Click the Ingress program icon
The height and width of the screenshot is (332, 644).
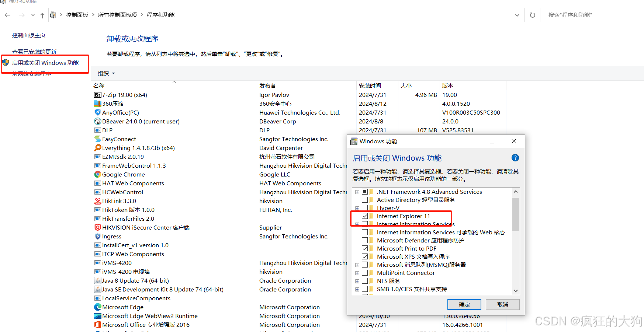click(x=97, y=236)
